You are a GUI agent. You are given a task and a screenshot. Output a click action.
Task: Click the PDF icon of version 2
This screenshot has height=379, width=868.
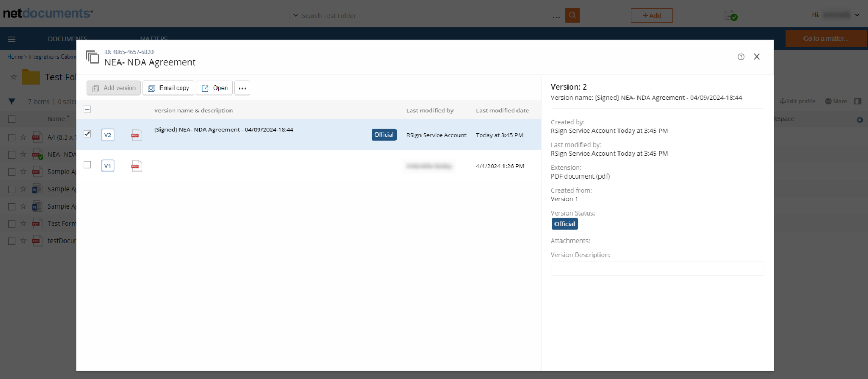(137, 135)
